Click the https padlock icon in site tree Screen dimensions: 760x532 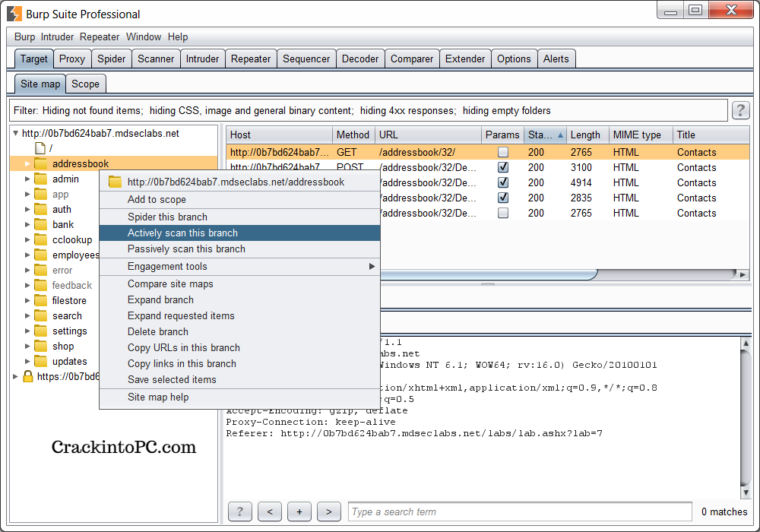pos(28,376)
